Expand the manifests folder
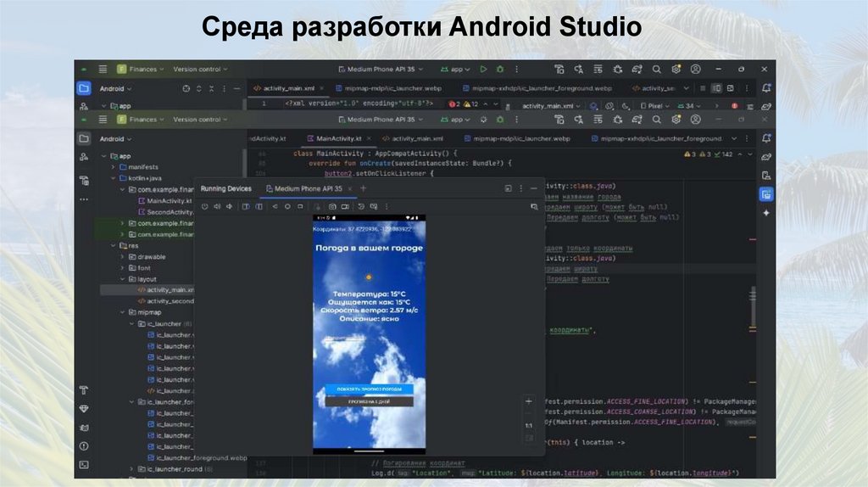868x487 pixels. [112, 167]
